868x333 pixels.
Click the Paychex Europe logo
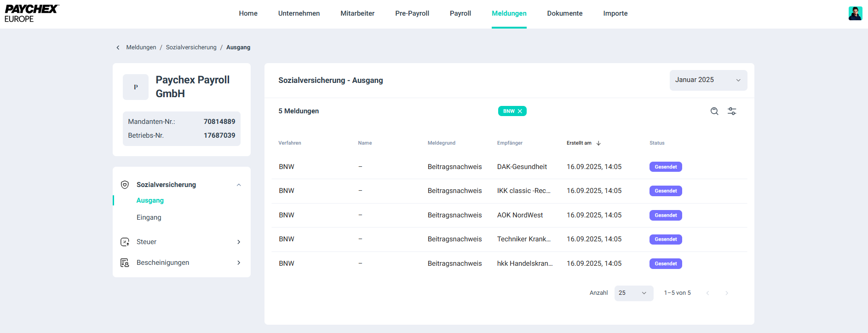click(31, 13)
